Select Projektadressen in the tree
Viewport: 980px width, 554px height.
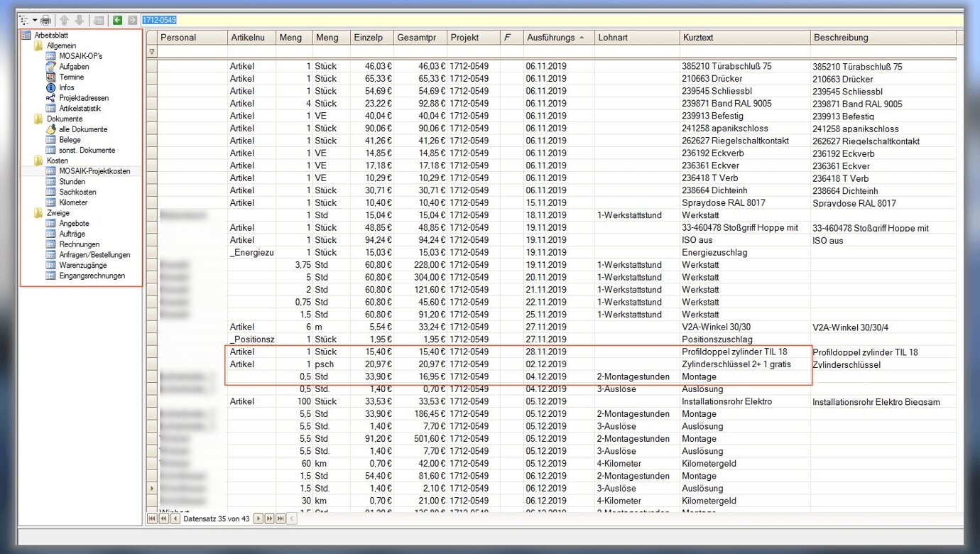[x=84, y=98]
